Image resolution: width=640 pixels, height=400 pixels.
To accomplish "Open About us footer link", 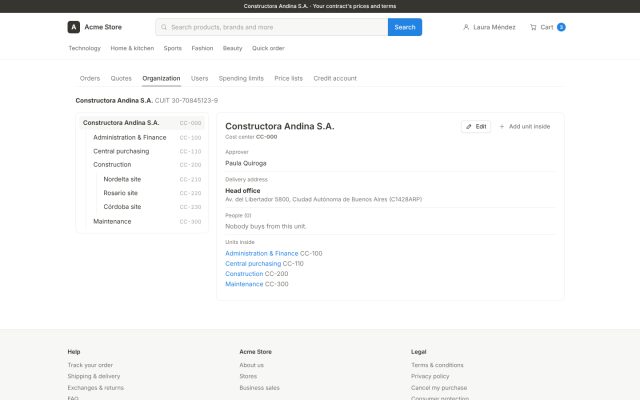I will tap(251, 365).
